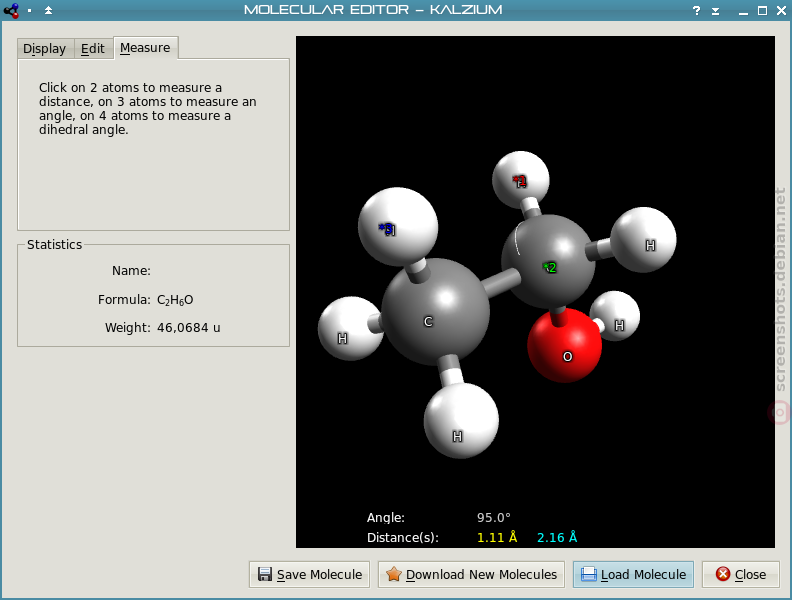
Task: Select the carbon atom labeled C
Action: [x=434, y=312]
